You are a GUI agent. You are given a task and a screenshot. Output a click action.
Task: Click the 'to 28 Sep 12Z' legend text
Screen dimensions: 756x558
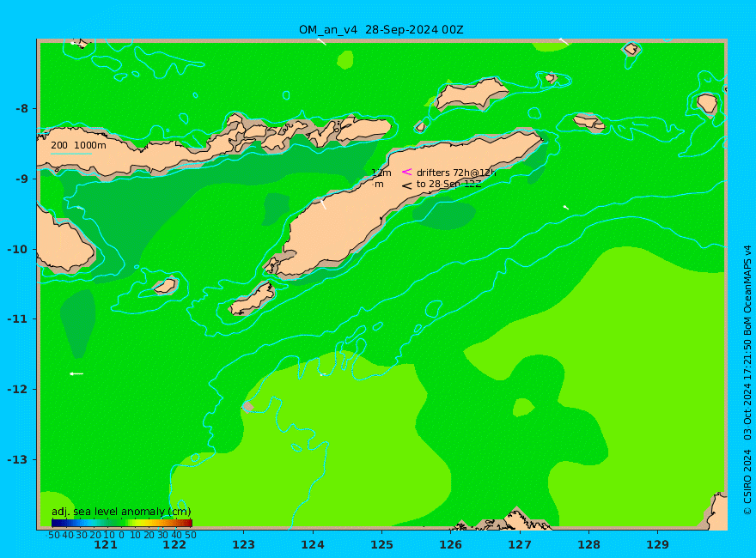coord(448,184)
